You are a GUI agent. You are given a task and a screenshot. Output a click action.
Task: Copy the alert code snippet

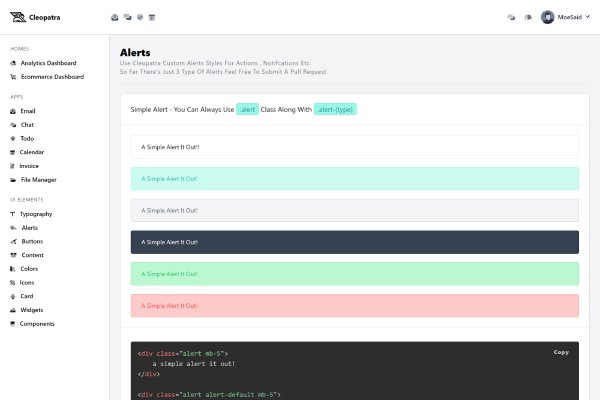click(561, 352)
